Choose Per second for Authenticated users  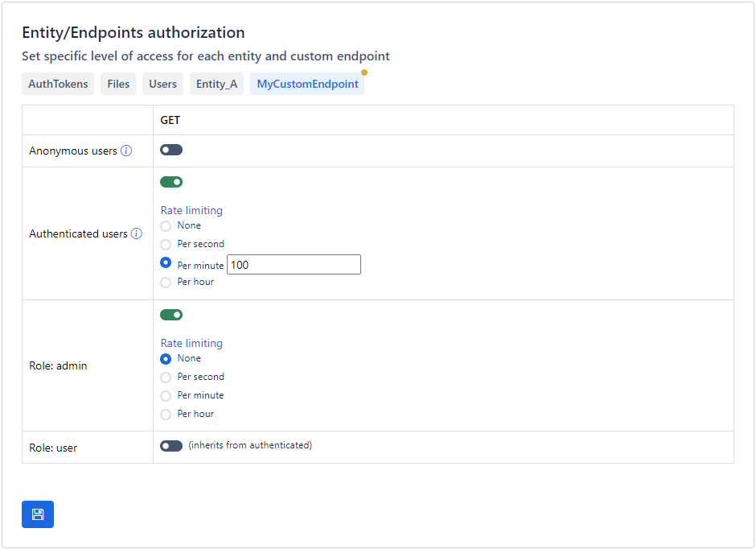[166, 245]
